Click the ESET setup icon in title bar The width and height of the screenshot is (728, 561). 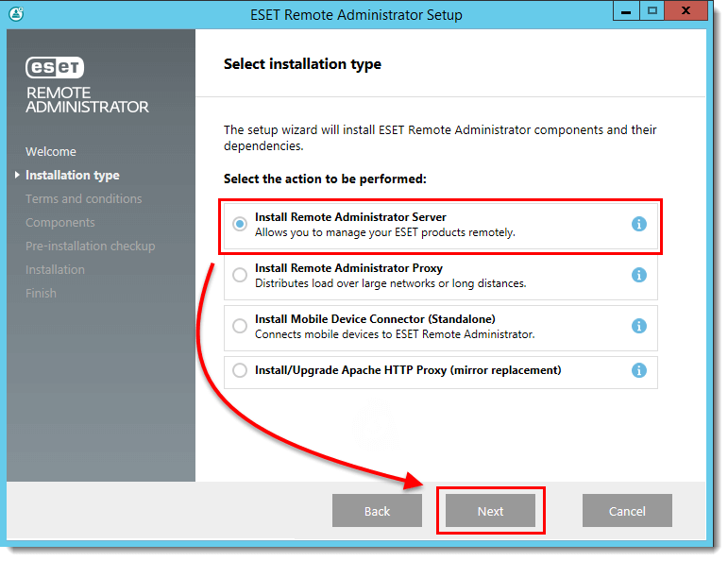[16, 14]
